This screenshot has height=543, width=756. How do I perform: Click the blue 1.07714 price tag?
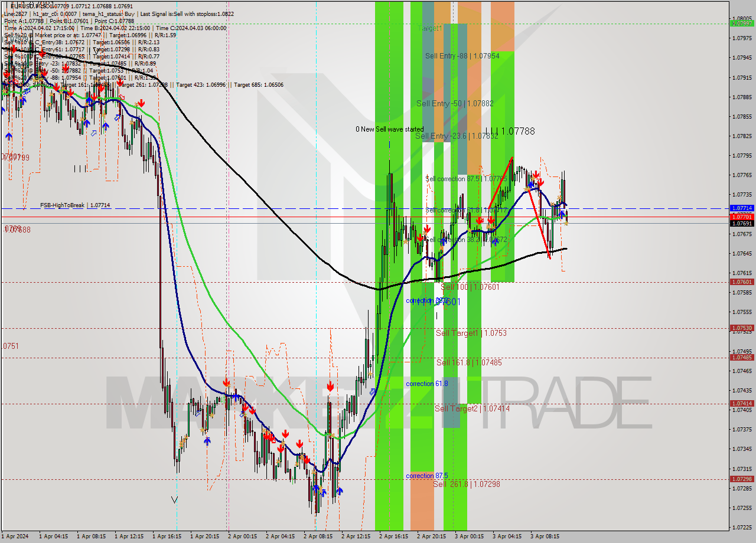(x=742, y=208)
